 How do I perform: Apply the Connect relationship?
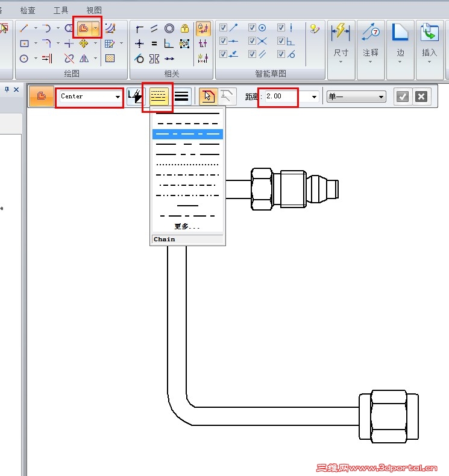coord(139,29)
